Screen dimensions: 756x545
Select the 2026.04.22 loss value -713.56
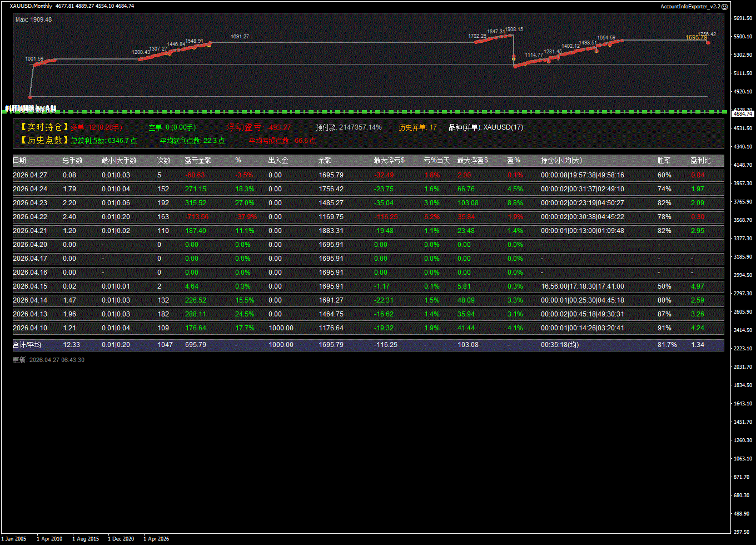point(196,217)
